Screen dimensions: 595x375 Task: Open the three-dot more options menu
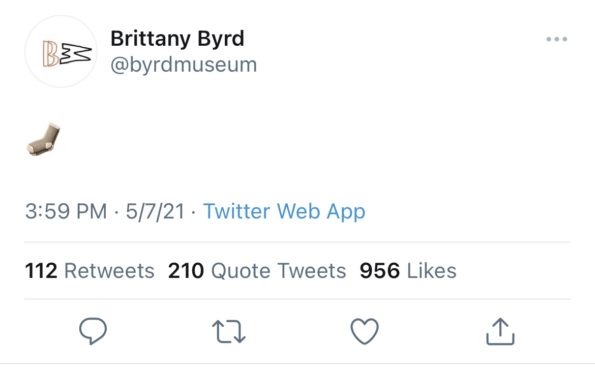[x=557, y=39]
